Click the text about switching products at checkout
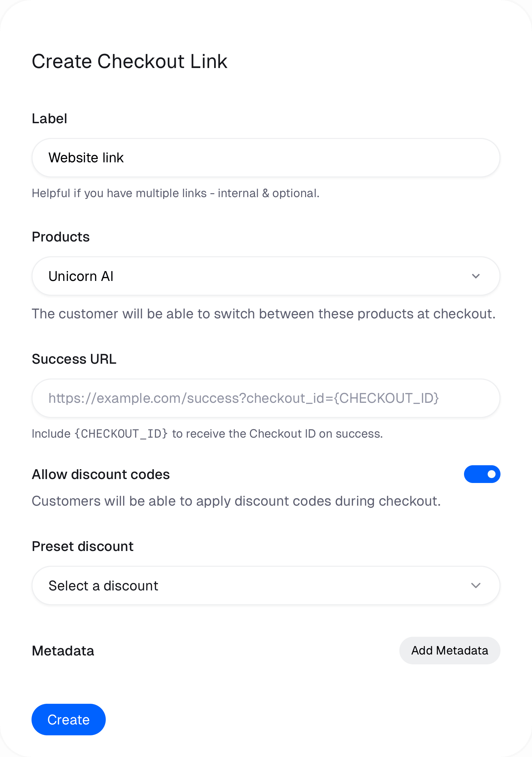The height and width of the screenshot is (757, 532). tap(264, 314)
